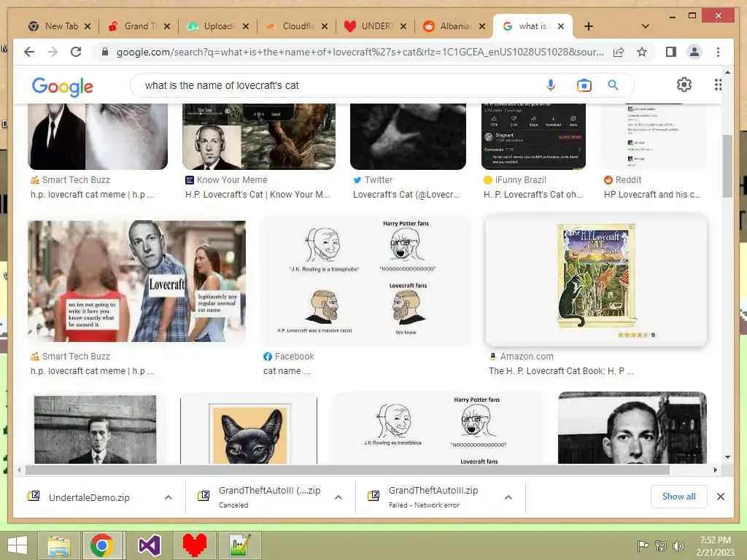This screenshot has height=560, width=747.
Task: Reload the Google search page
Action: (x=76, y=52)
